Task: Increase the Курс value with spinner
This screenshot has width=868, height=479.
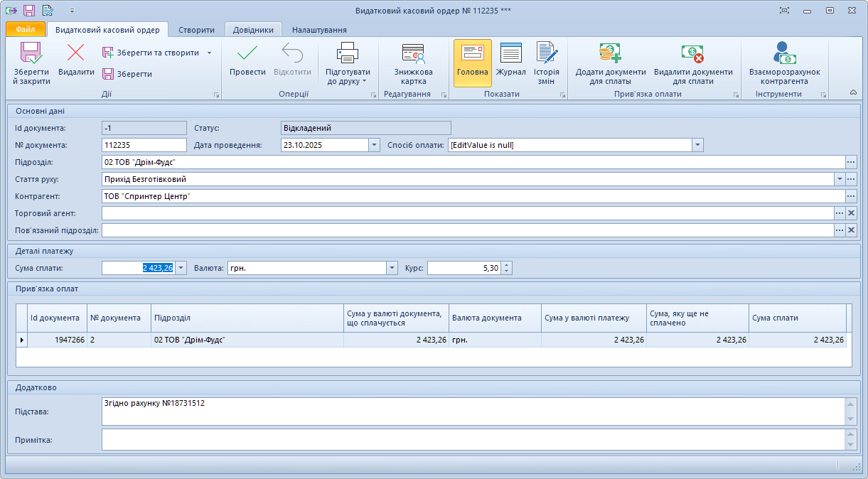Action: click(506, 265)
